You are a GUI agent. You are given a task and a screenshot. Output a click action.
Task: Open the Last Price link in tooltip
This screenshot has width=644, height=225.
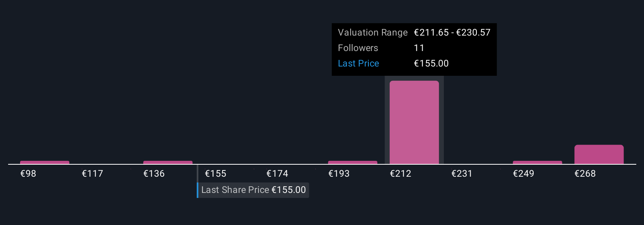358,63
